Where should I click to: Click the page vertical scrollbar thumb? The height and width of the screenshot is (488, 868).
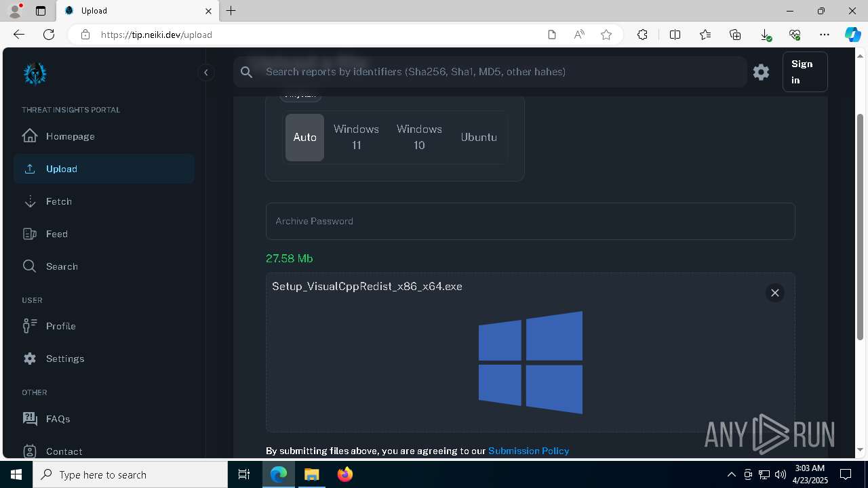[861, 227]
